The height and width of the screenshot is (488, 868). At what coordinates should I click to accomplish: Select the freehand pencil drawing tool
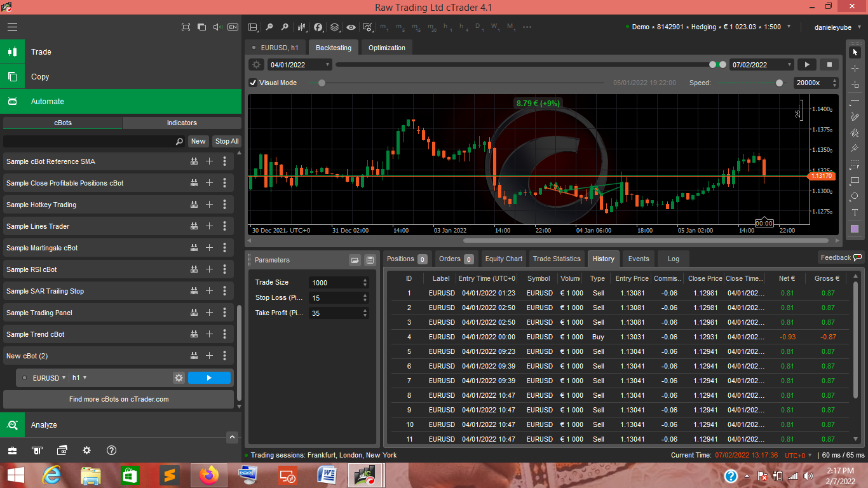(855, 117)
